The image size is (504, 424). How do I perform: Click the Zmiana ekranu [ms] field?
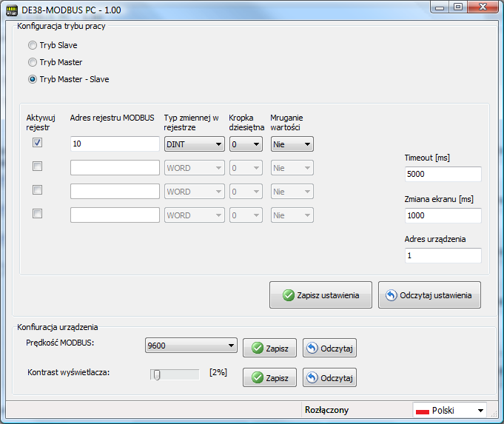click(443, 215)
